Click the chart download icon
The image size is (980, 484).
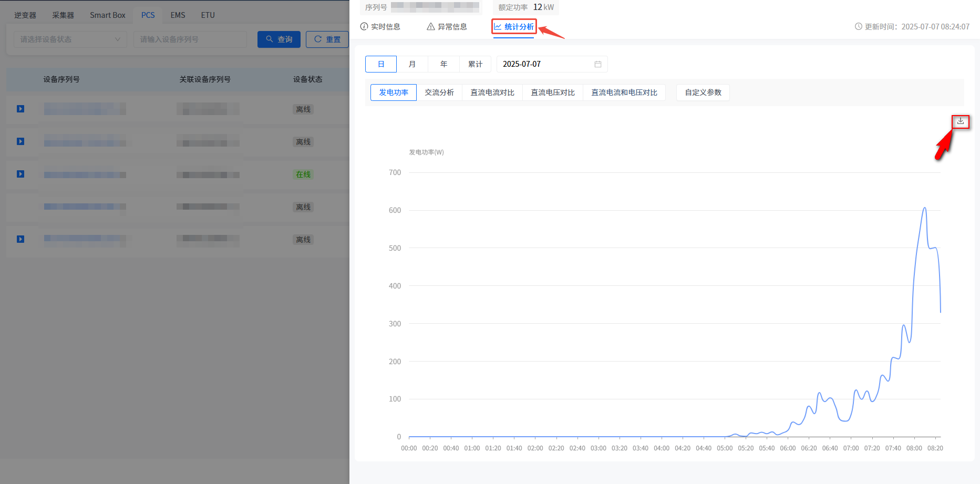click(960, 121)
